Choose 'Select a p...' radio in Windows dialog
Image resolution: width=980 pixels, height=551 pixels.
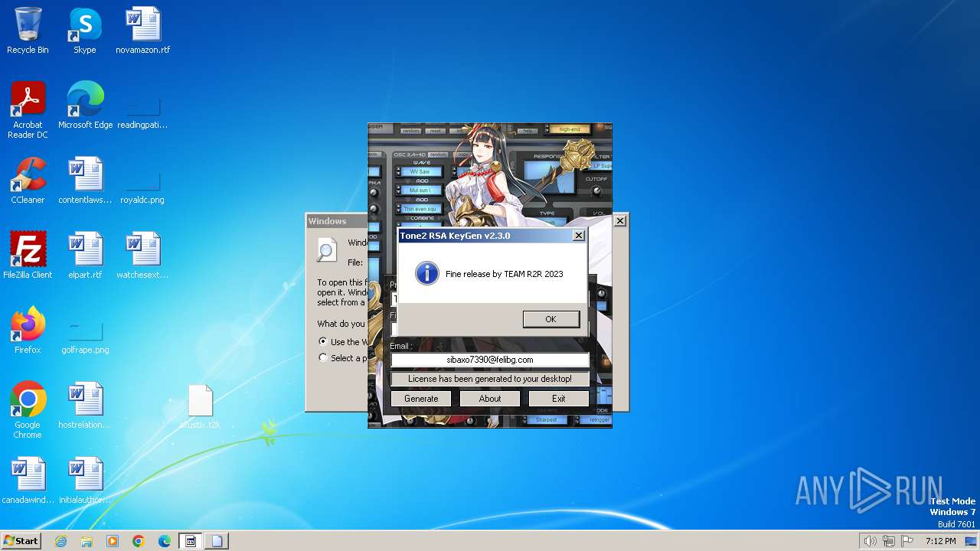coord(323,358)
